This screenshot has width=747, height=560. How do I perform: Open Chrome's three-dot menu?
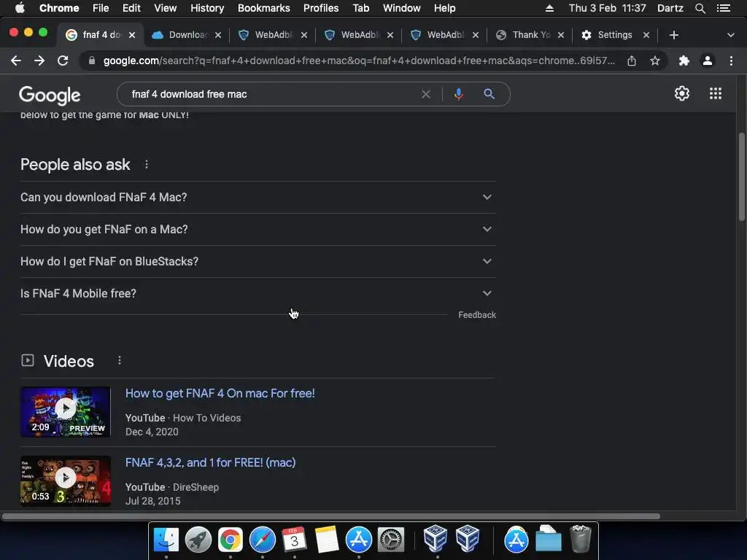731,61
